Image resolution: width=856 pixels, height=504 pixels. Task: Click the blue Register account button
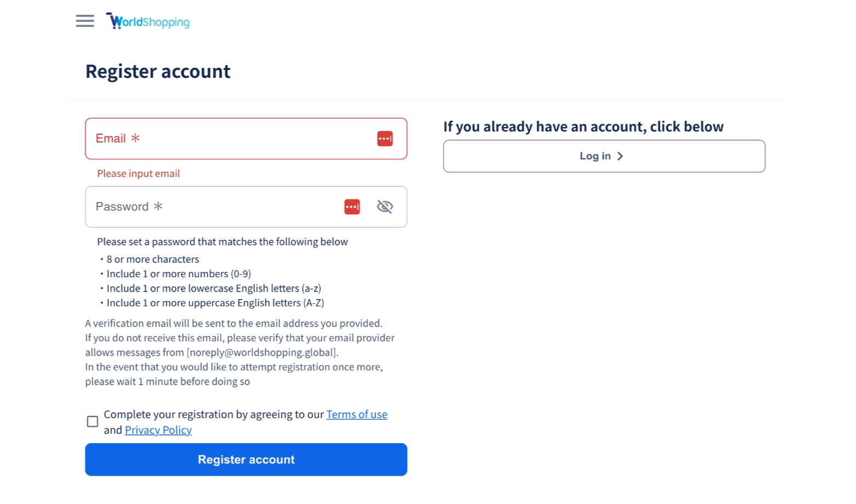tap(246, 460)
